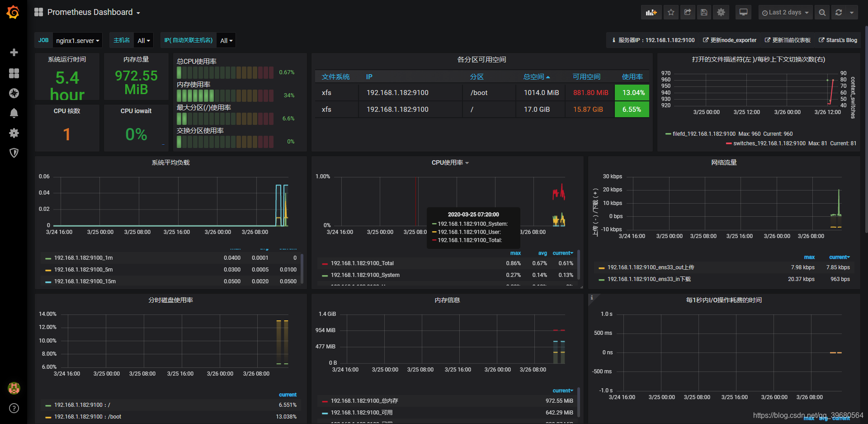Open the user avatar profile
Image resolution: width=868 pixels, height=424 pixels.
[14, 388]
